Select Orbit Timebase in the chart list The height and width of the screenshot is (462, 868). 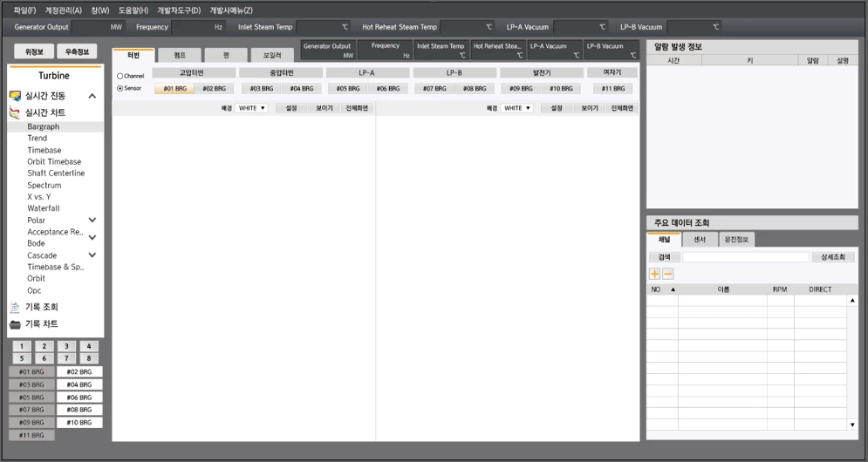54,162
